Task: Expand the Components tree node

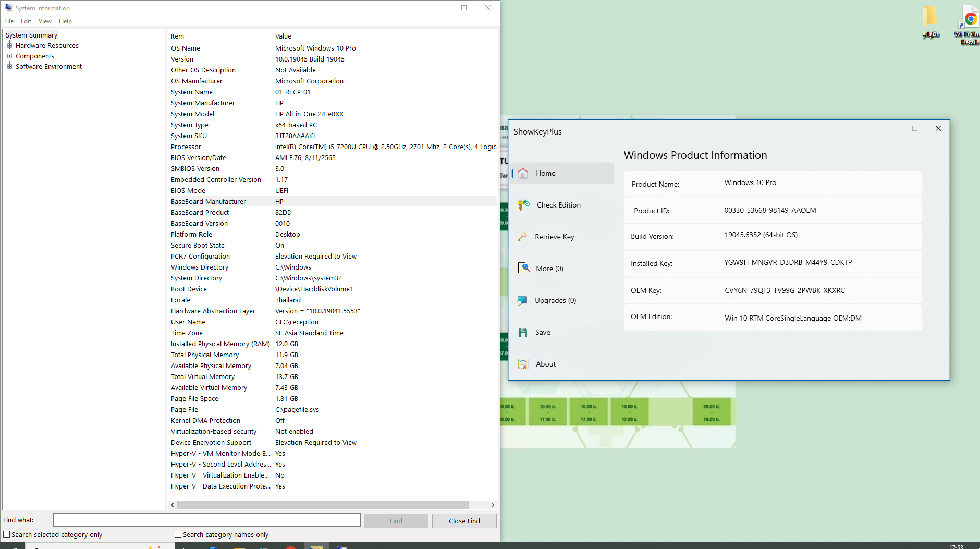Action: click(9, 56)
